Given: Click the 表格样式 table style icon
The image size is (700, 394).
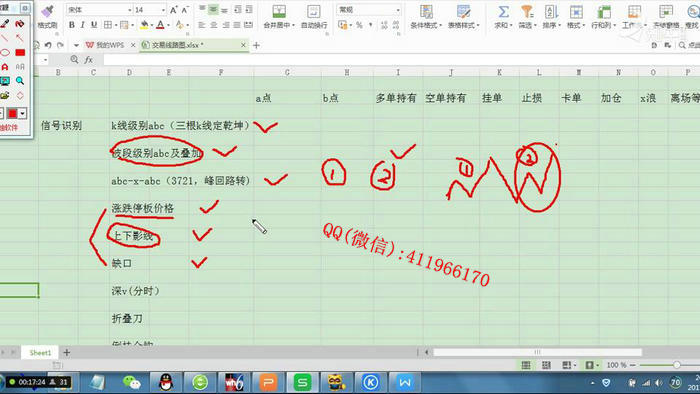Looking at the screenshot, I should click(x=463, y=12).
